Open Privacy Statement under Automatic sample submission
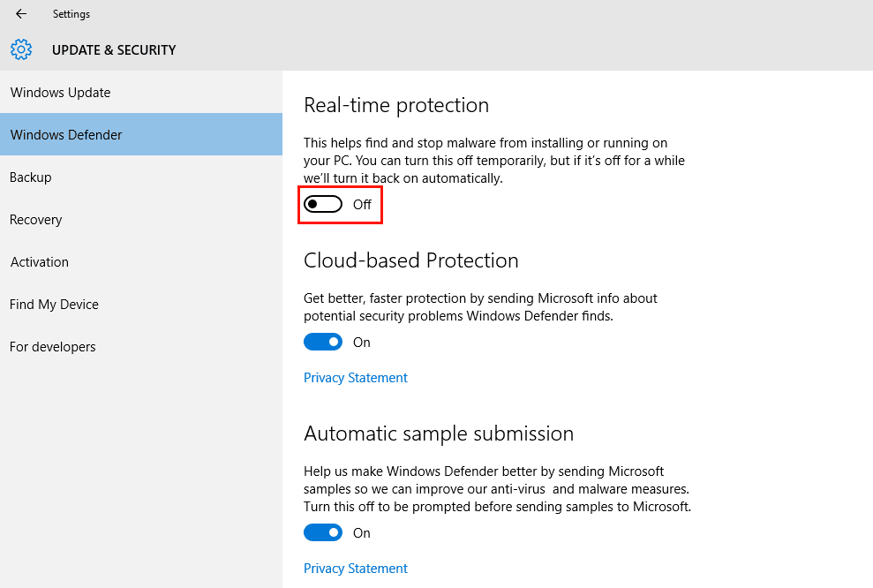Viewport: 873px width, 588px height. tap(355, 569)
